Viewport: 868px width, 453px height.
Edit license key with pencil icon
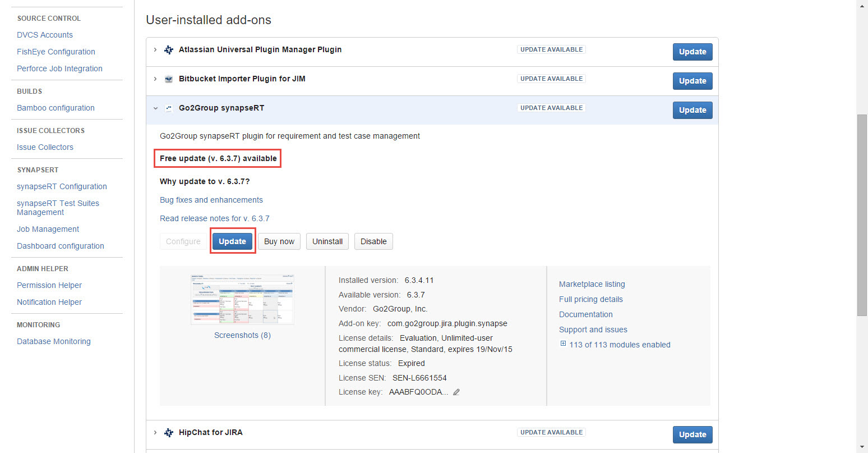pyautogui.click(x=456, y=392)
